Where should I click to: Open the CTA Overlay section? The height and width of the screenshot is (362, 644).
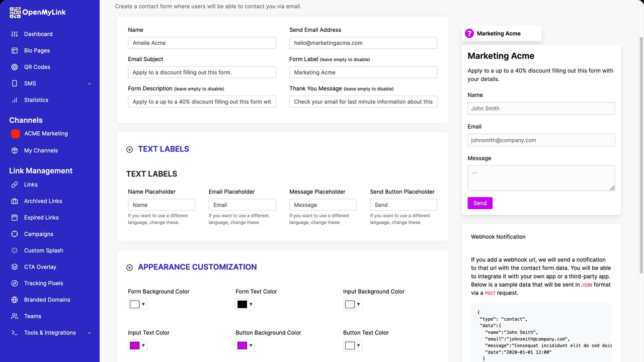[40, 266]
